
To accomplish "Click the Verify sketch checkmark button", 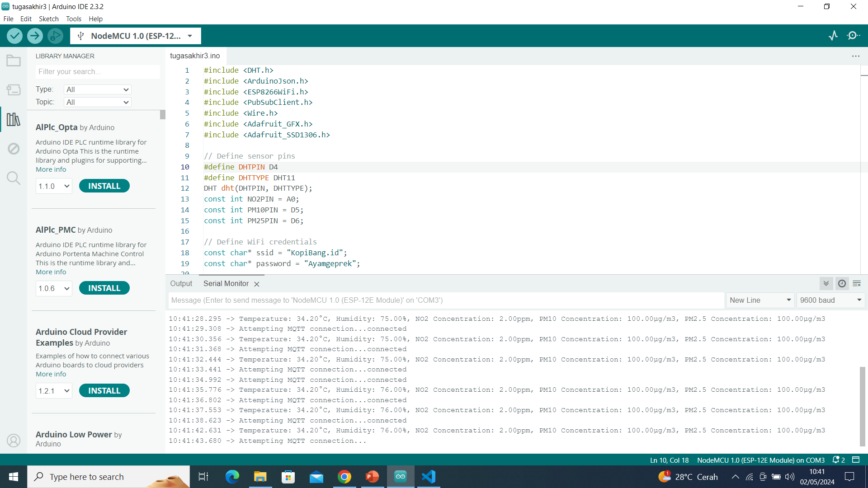I will coord(15,36).
